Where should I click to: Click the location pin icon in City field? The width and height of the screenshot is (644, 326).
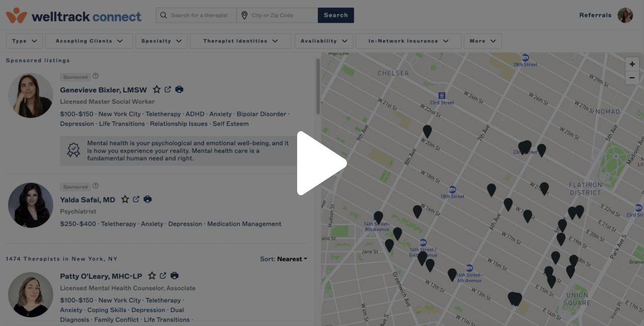coord(245,15)
